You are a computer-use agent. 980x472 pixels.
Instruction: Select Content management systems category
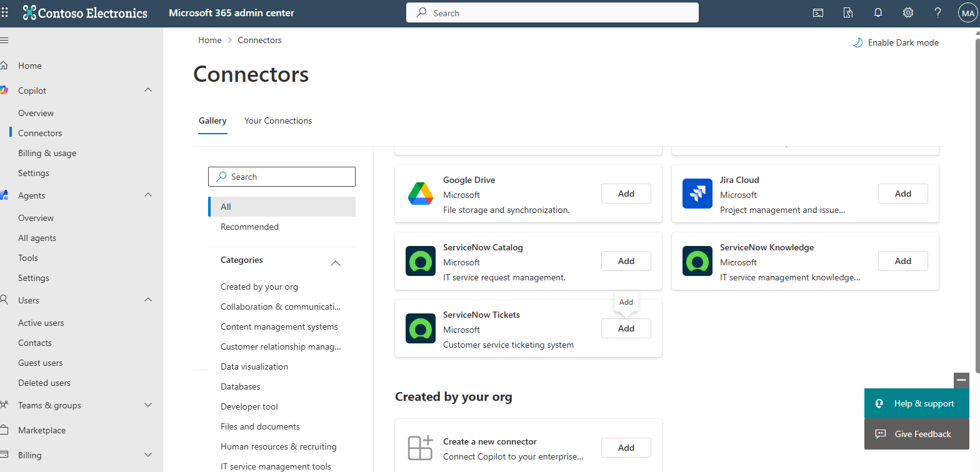(x=279, y=327)
